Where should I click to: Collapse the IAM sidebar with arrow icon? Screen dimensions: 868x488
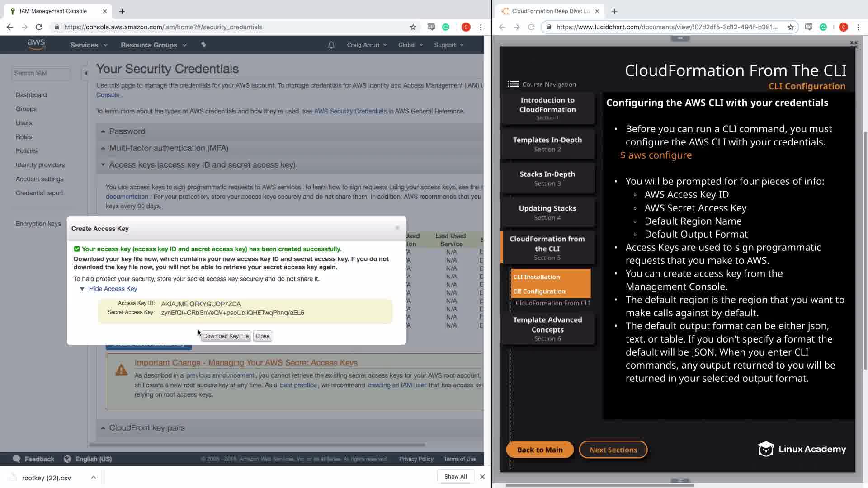pos(85,73)
